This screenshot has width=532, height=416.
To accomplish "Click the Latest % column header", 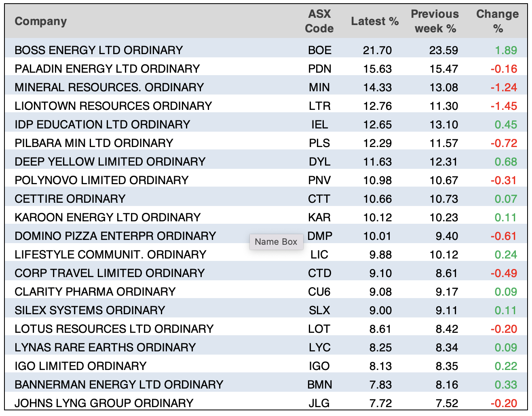I will point(375,21).
